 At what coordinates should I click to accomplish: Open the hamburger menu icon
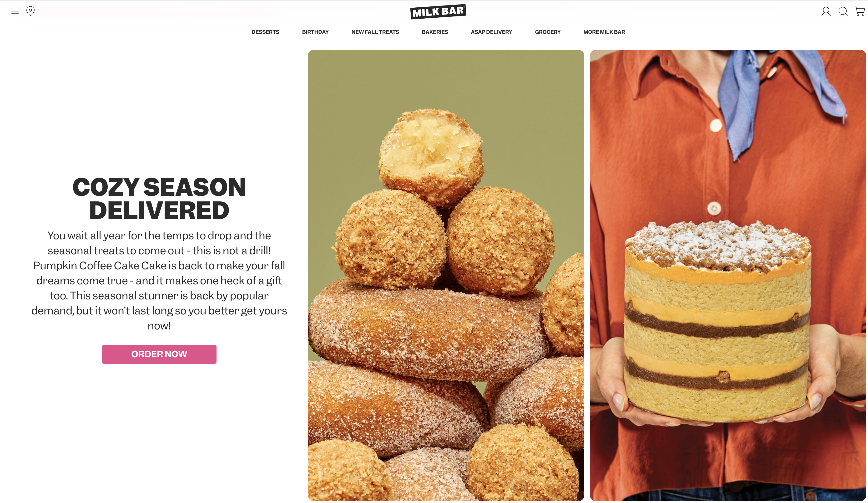15,11
